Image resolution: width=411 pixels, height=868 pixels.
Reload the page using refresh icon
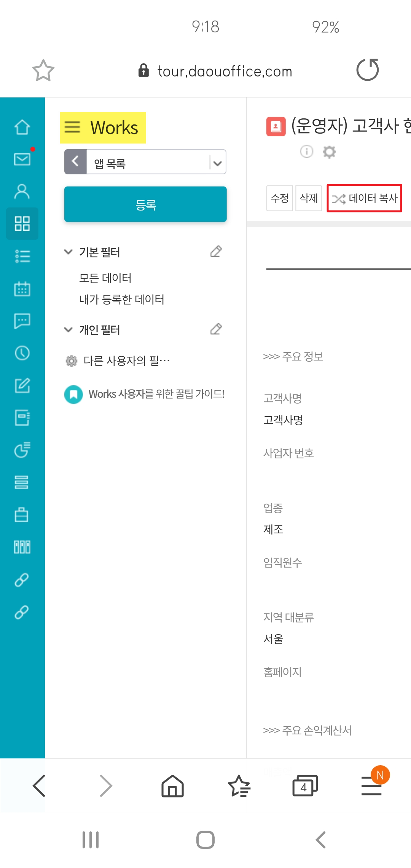pos(367,70)
